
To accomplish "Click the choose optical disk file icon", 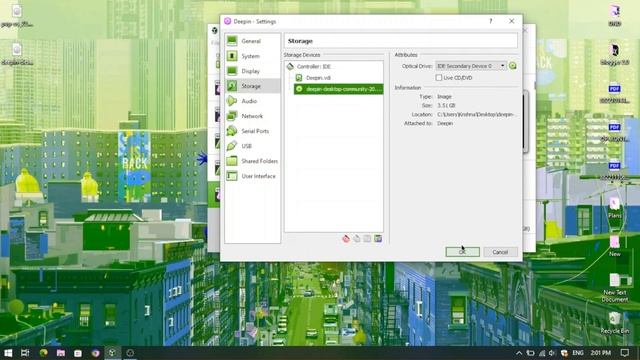I will pyautogui.click(x=513, y=66).
